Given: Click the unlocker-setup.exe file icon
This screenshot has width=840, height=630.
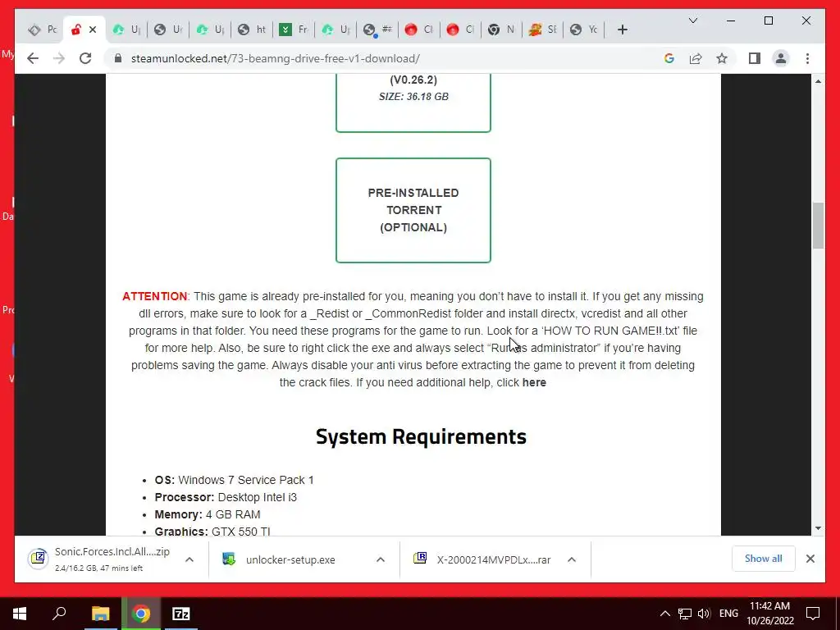Looking at the screenshot, I should pos(229,559).
